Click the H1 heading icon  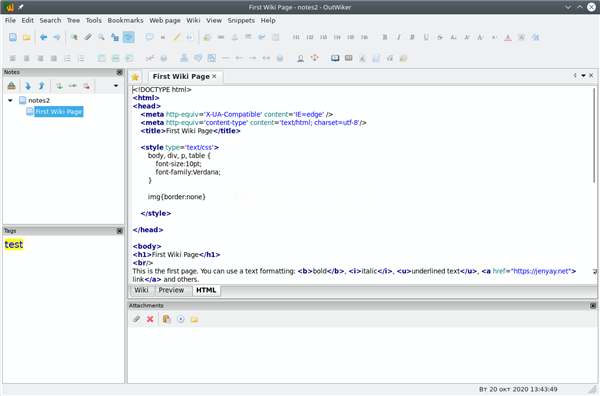click(x=296, y=37)
